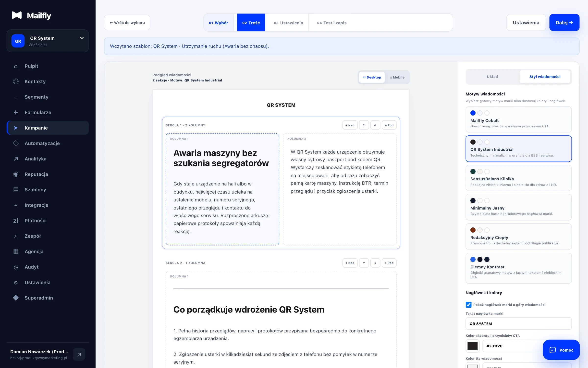Select the SensusBalans Klinika theme

[518, 178]
